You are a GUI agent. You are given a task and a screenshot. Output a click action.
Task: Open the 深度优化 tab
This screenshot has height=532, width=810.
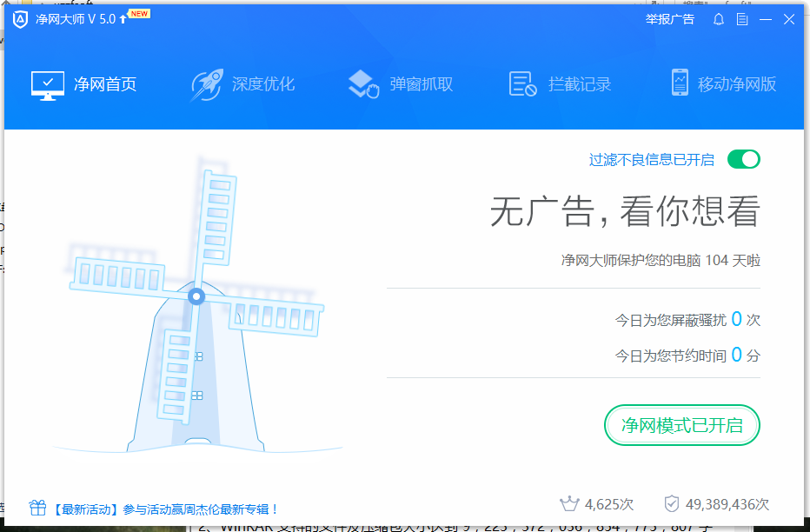pos(242,84)
